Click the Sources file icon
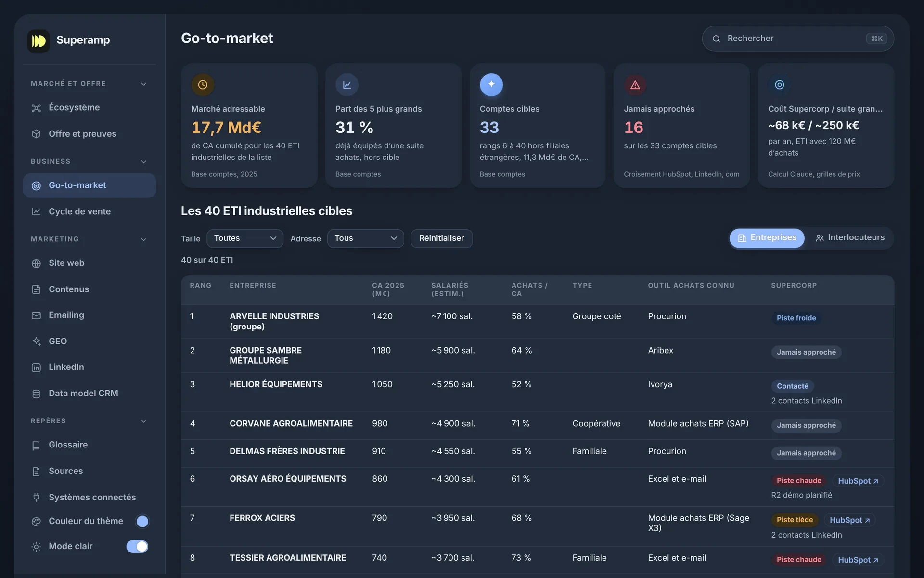Screen dimensions: 924x578 coord(36,471)
